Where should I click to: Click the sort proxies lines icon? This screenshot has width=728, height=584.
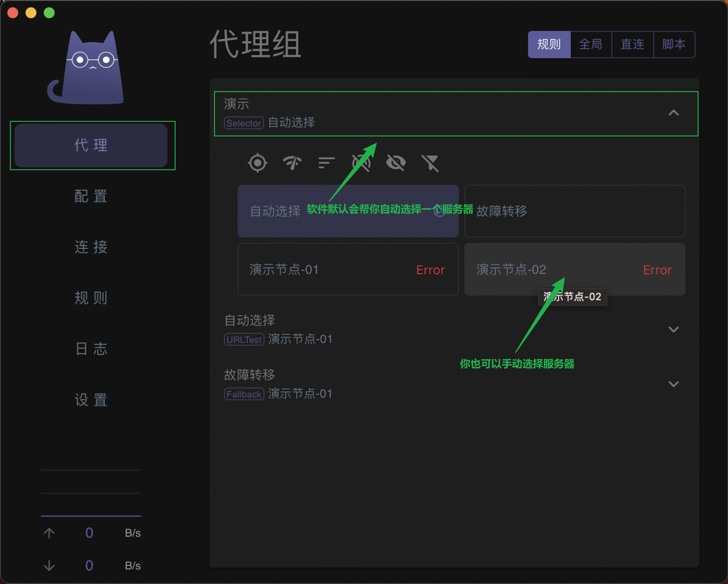[x=327, y=163]
